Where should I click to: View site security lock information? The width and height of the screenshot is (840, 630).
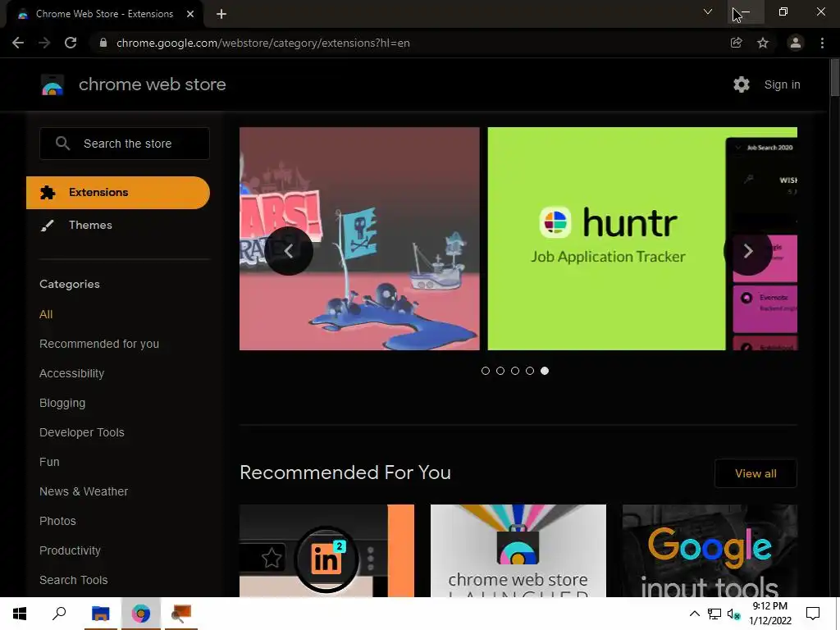(x=103, y=43)
